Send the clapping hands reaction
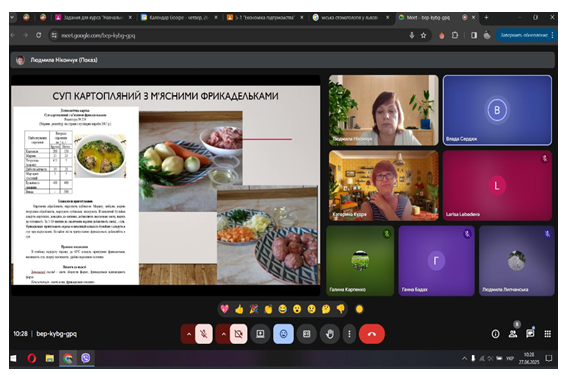The image size is (565, 375). point(268,309)
